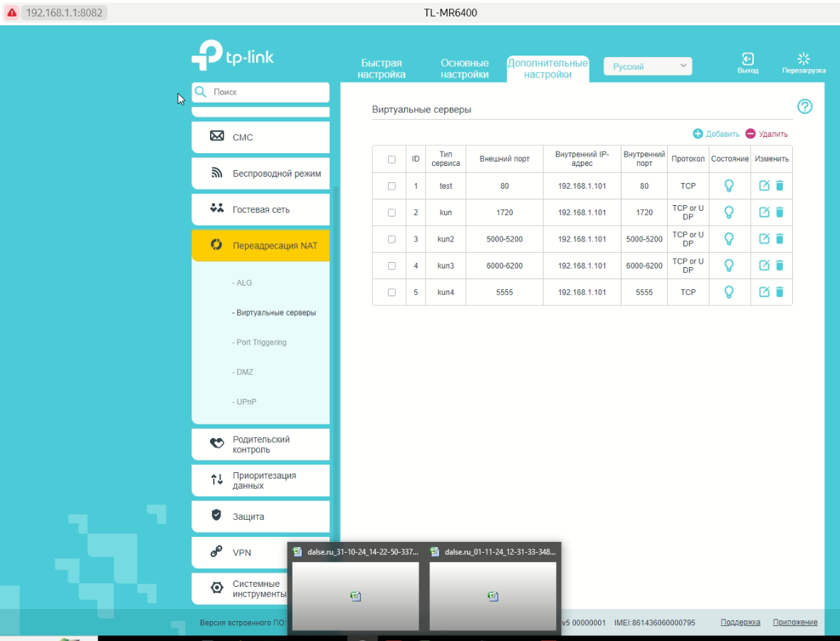Switch to Основные настройки tab

[464, 68]
